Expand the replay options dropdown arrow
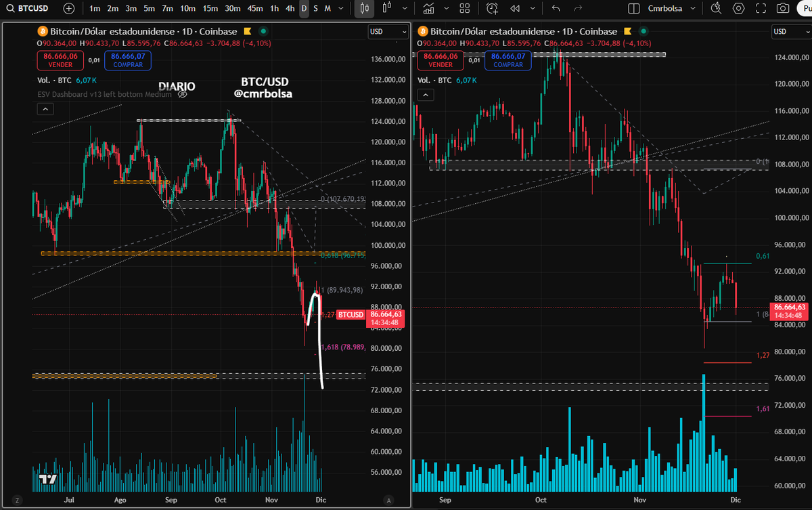The height and width of the screenshot is (510, 812). click(532, 8)
